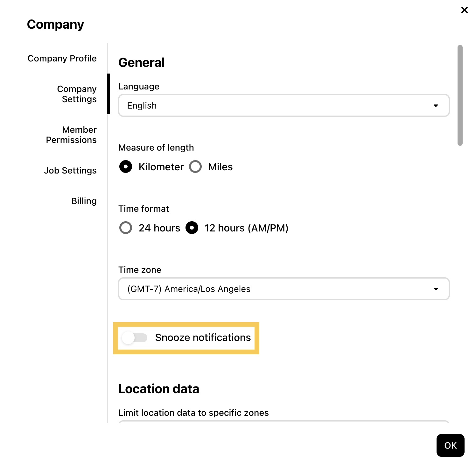Select the Miles radio button
This screenshot has width=476, height=461.
click(x=195, y=167)
